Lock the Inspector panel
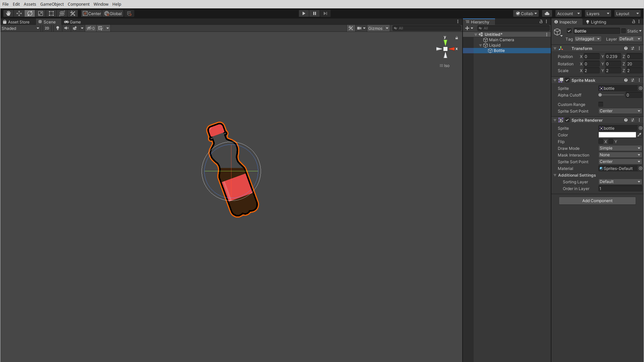This screenshot has width=644, height=362. click(634, 22)
